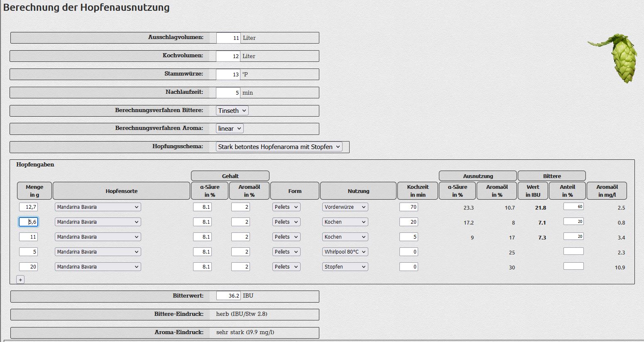
Task: Click the Bitterwert field showing 36.2
Action: click(x=228, y=296)
